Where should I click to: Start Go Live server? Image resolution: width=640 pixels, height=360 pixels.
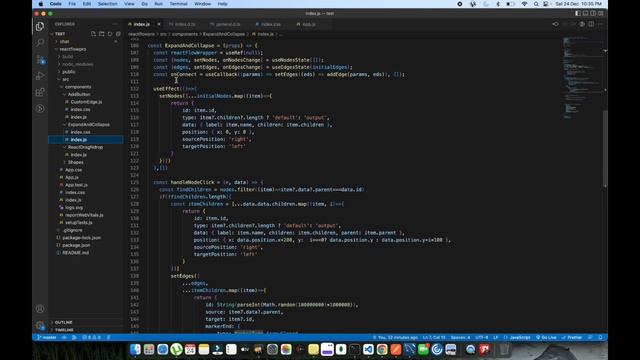[546, 338]
